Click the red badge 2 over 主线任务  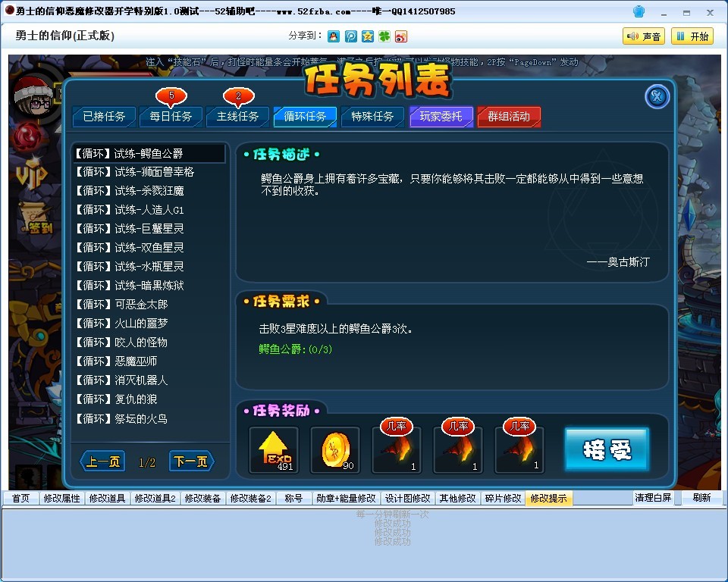pyautogui.click(x=239, y=96)
